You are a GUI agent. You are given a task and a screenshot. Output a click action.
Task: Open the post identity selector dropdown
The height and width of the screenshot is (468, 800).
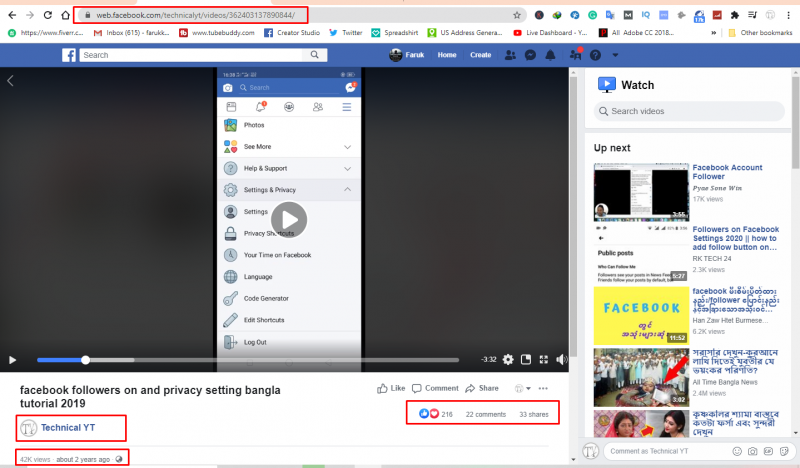[x=522, y=388]
